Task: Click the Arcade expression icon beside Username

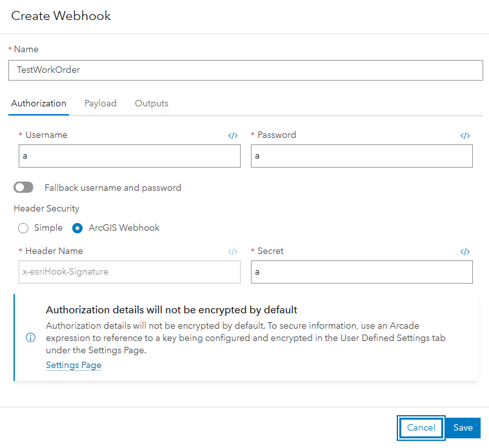Action: (x=233, y=136)
